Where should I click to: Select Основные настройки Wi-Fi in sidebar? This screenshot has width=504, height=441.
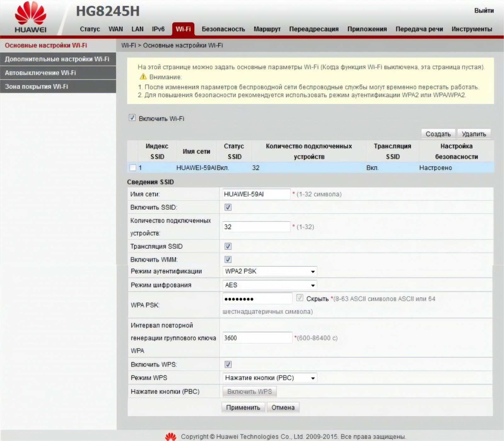click(58, 45)
